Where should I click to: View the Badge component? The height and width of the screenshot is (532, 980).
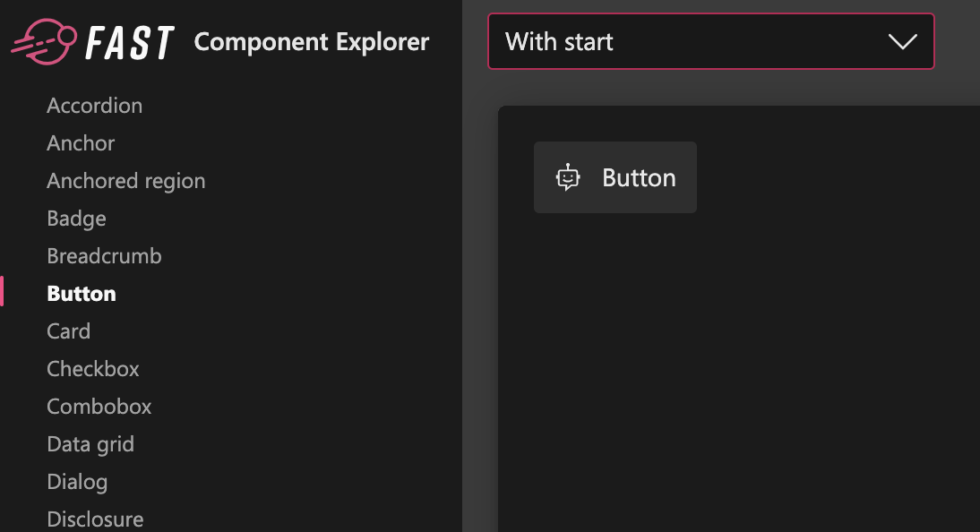tap(76, 219)
